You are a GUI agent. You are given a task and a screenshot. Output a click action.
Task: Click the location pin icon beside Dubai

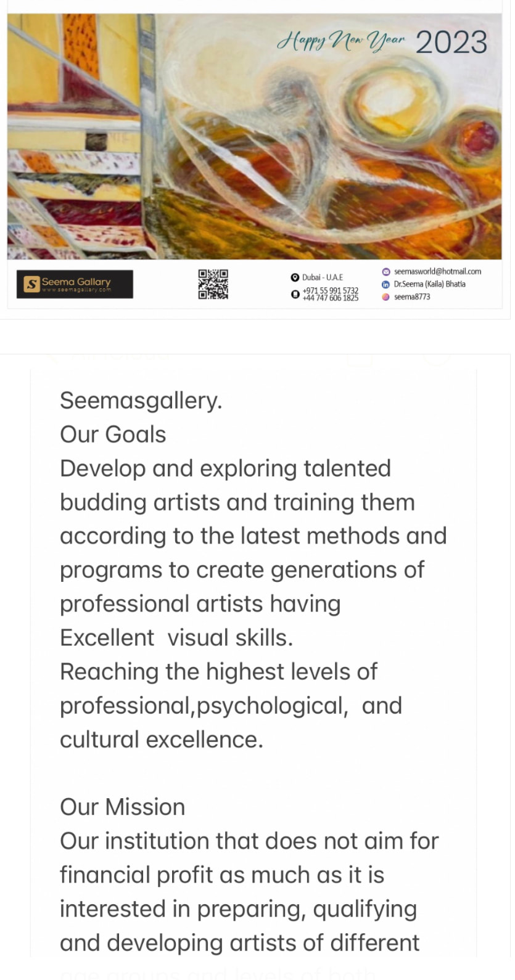point(295,277)
